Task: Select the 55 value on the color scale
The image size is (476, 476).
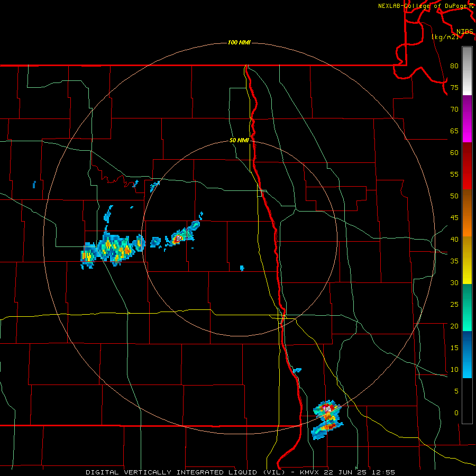Action: pos(454,174)
